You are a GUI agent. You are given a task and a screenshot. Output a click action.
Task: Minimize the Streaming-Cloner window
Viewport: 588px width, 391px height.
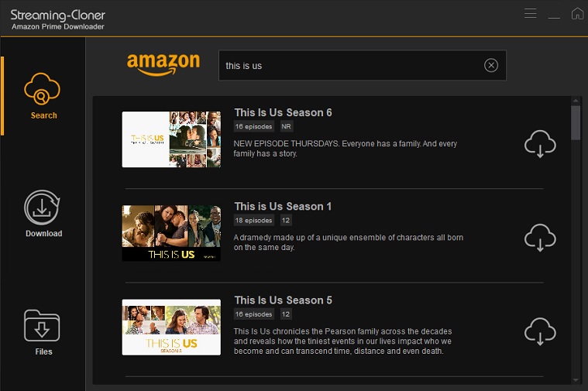[554, 15]
